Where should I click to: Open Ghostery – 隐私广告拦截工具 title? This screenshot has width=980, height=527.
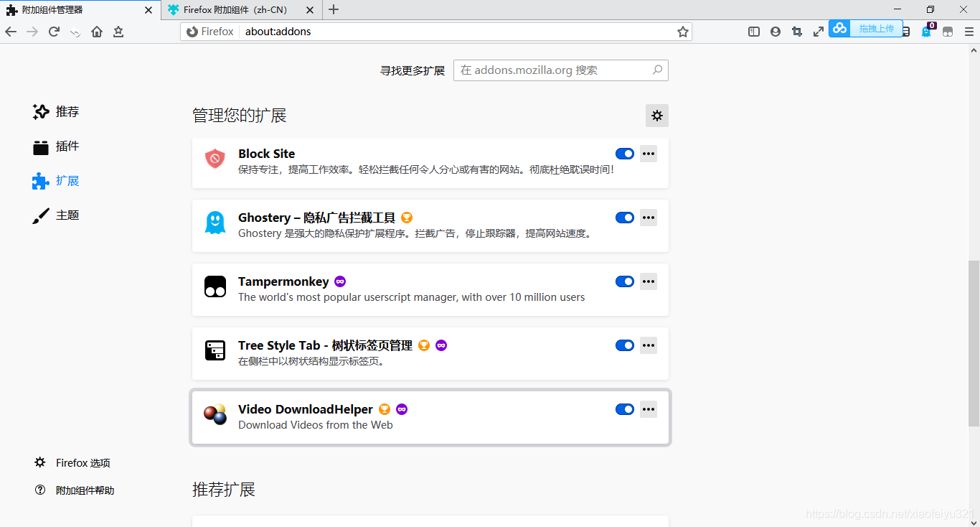point(317,218)
